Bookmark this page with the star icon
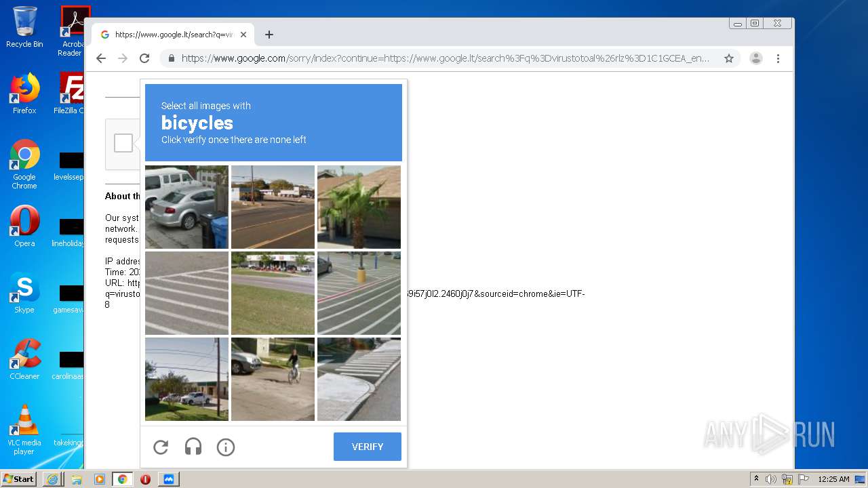Image resolution: width=868 pixels, height=488 pixels. (x=729, y=58)
